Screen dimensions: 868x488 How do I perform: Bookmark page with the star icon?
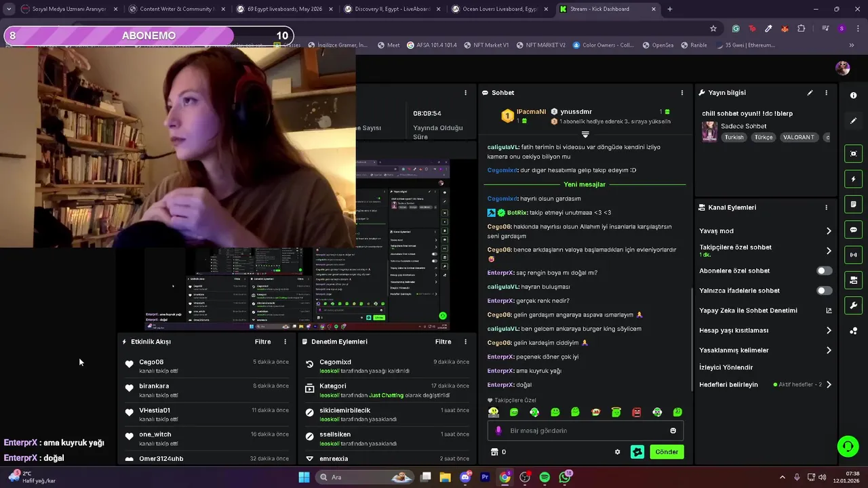tap(713, 28)
